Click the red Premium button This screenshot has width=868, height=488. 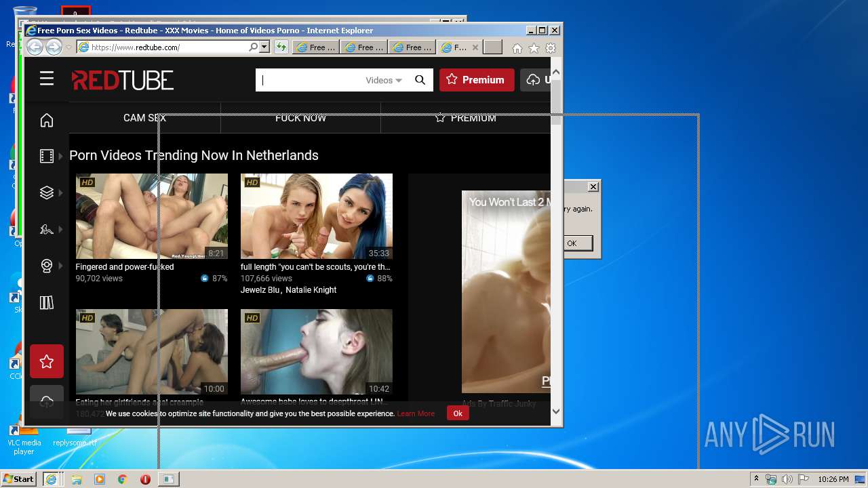pos(477,80)
